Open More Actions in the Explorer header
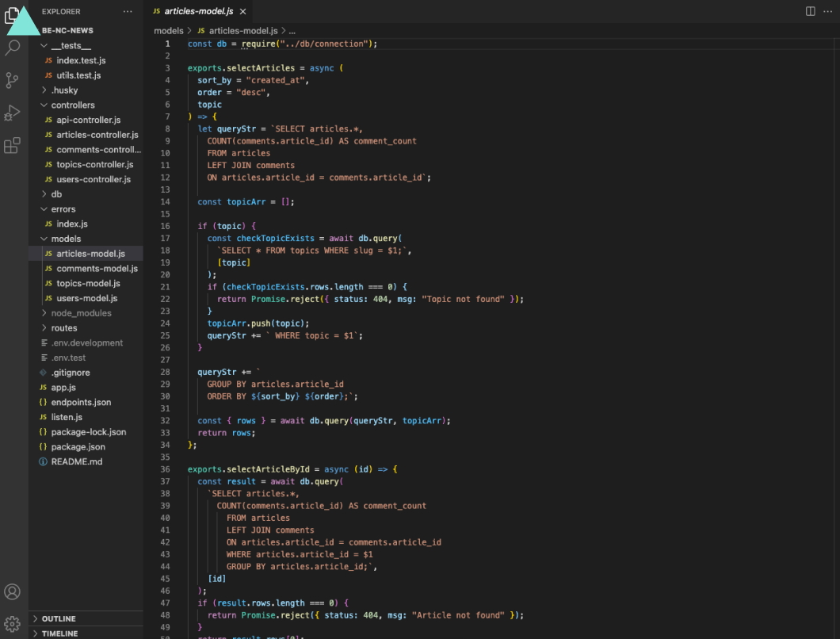The image size is (840, 639). click(127, 10)
